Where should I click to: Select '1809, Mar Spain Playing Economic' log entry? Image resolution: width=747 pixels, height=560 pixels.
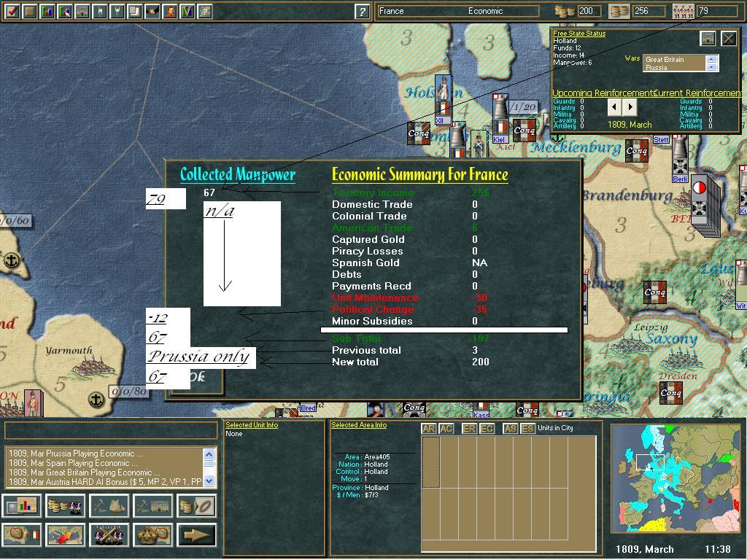point(104,463)
